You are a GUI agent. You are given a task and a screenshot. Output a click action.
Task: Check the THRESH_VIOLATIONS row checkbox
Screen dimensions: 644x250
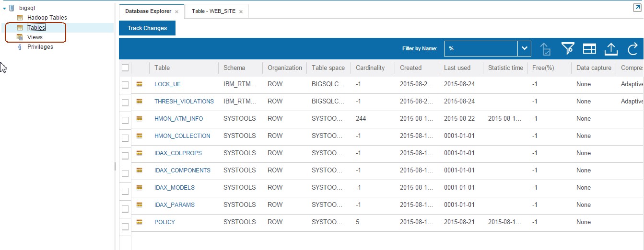pyautogui.click(x=125, y=102)
